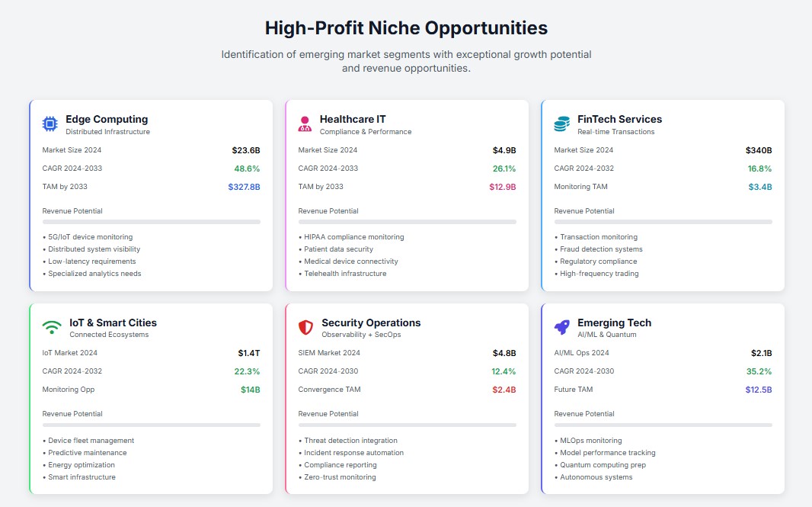812x507 pixels.
Task: Select the Security Operations heading
Action: point(371,322)
